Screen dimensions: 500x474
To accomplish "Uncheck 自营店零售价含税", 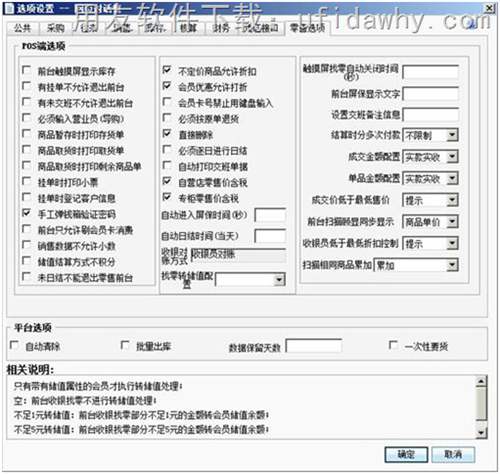I will 167,181.
